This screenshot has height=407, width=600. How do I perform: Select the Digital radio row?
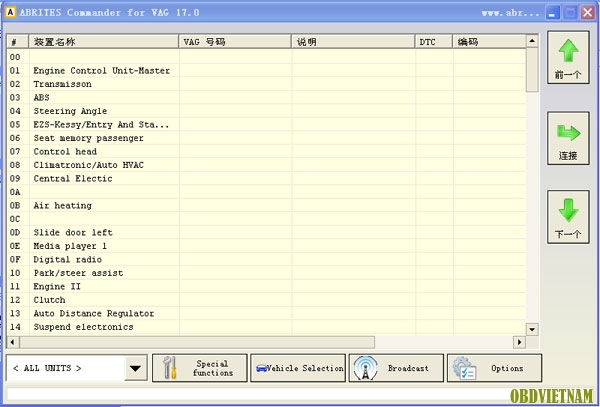266,259
